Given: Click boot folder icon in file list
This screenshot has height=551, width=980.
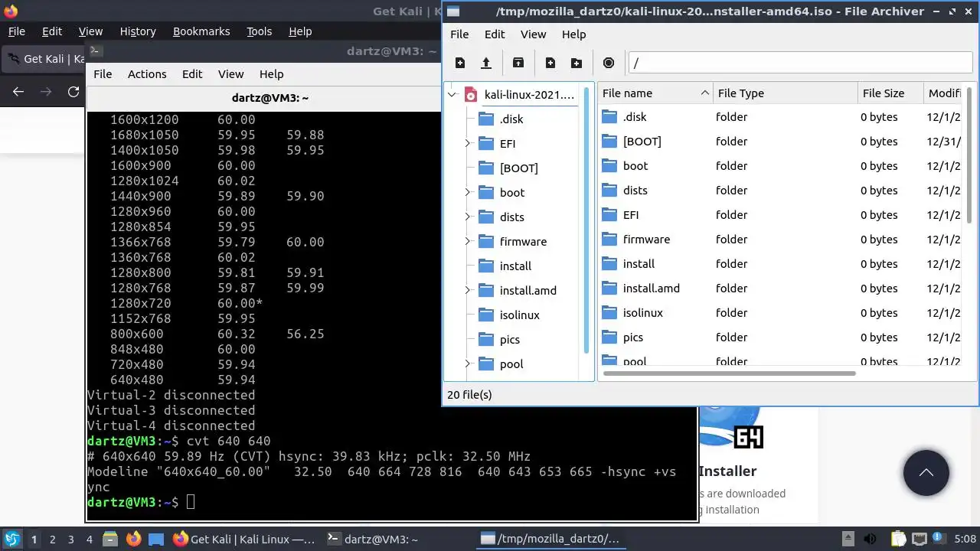Looking at the screenshot, I should click(609, 166).
